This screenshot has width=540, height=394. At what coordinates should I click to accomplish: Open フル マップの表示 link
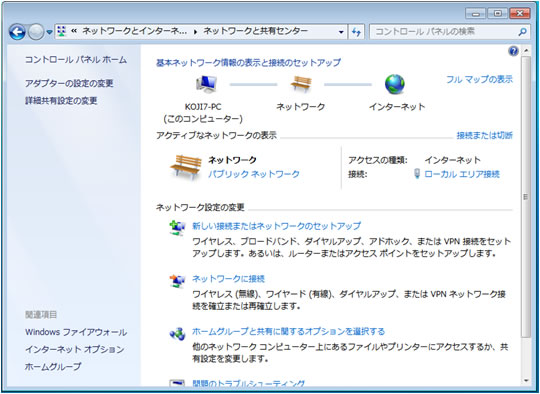tap(479, 80)
